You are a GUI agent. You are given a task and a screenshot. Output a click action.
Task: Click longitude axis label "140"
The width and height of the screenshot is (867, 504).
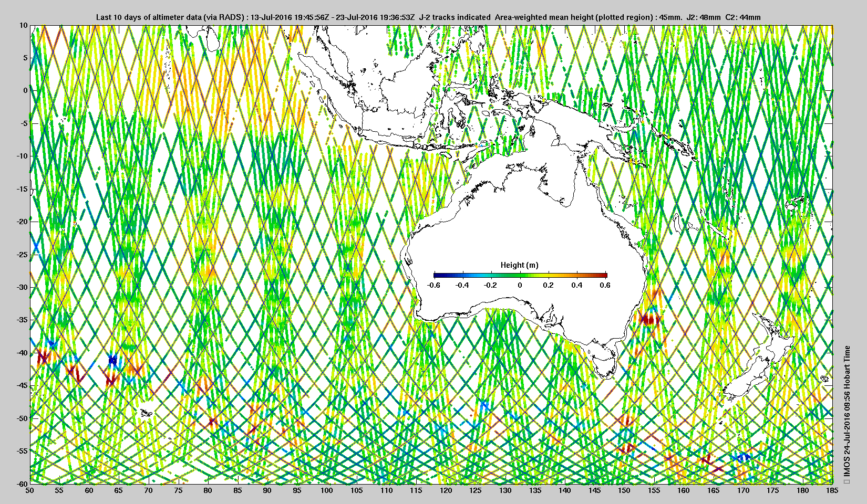565,490
